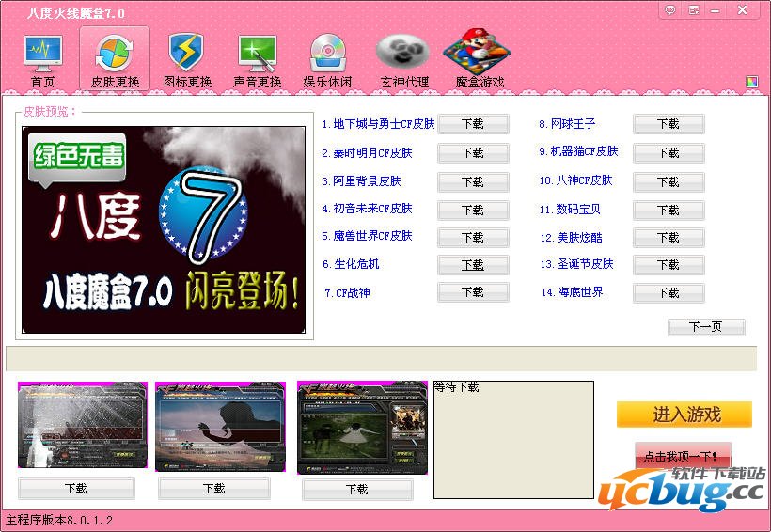Open the title bar menu list icon
This screenshot has height=532, width=771.
tap(694, 10)
